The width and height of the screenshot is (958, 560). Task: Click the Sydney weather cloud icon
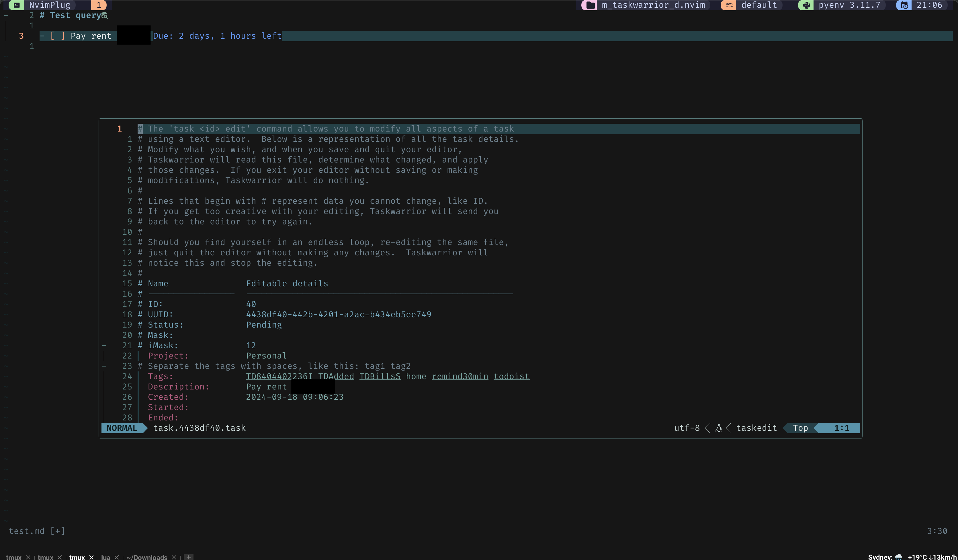pos(898,557)
